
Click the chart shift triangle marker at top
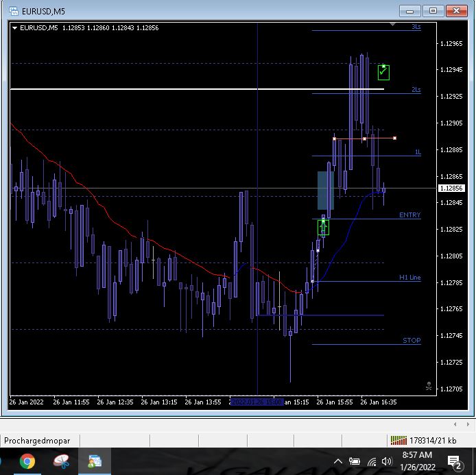tap(392, 24)
